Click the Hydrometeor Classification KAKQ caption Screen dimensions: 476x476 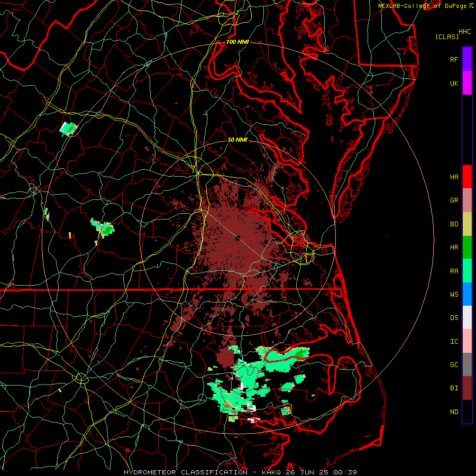coord(240,472)
